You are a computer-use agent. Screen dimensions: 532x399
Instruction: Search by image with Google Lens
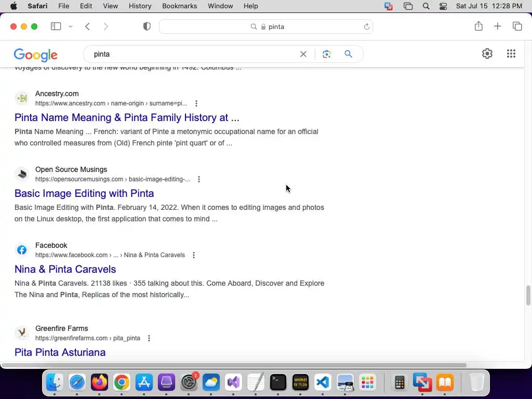(326, 54)
